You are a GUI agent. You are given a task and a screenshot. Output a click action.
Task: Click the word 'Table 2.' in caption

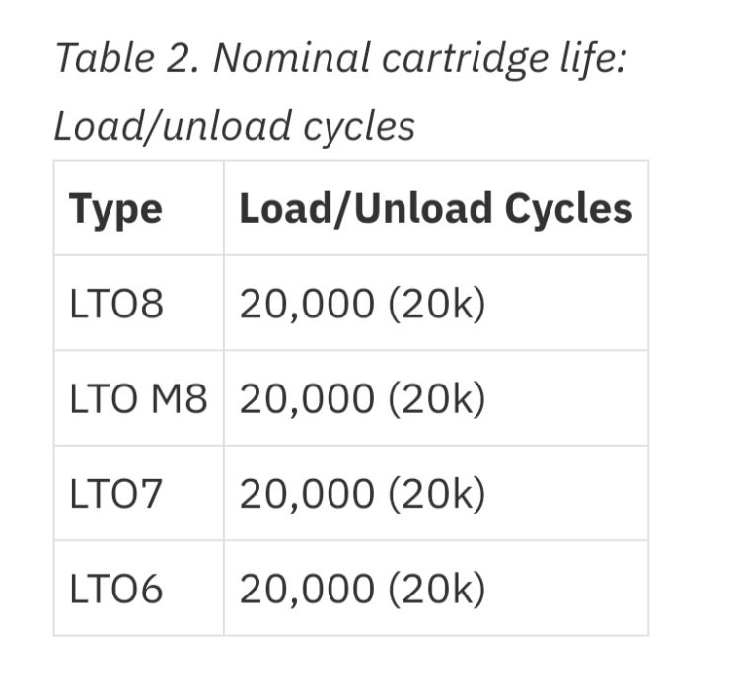tap(127, 58)
